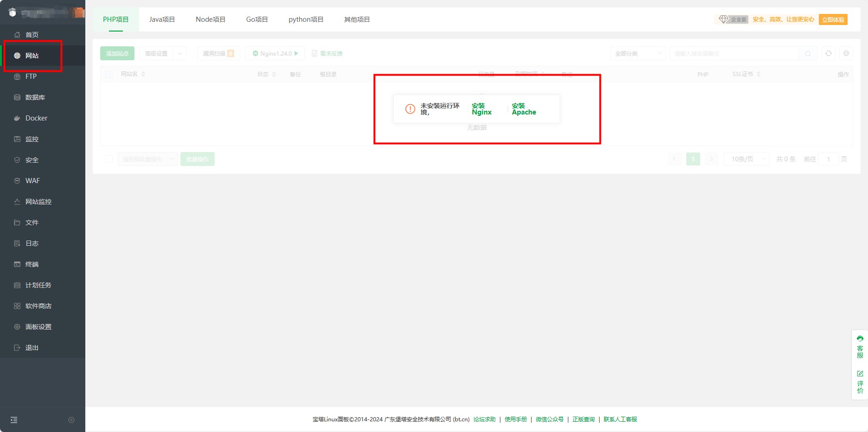This screenshot has width=868, height=432.
Task: Open the 日志 log icon
Action: 17,243
